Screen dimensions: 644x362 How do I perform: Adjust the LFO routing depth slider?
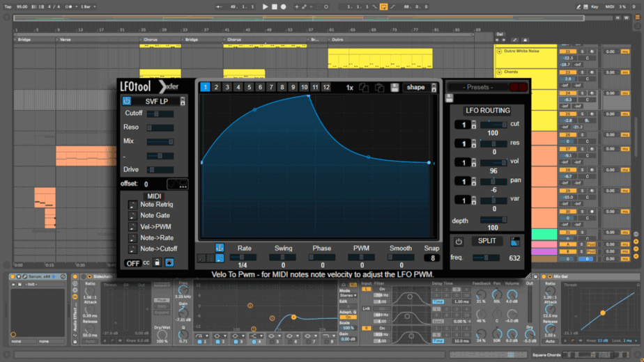click(493, 220)
